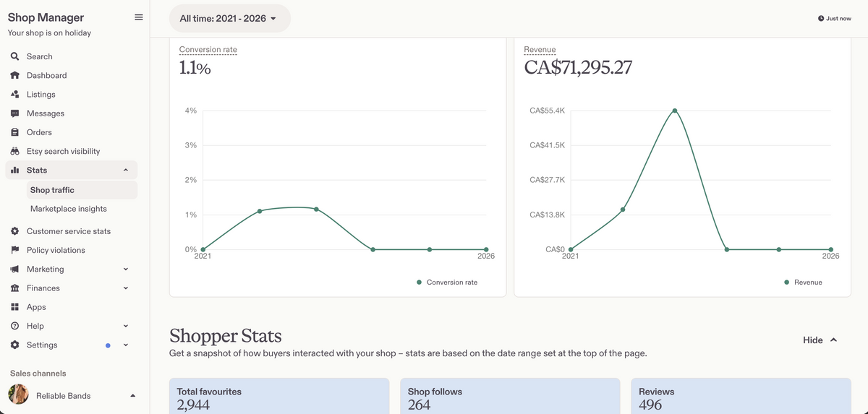Image resolution: width=868 pixels, height=414 pixels.
Task: Click the Reliable Bands shop avatar
Action: pos(18,394)
